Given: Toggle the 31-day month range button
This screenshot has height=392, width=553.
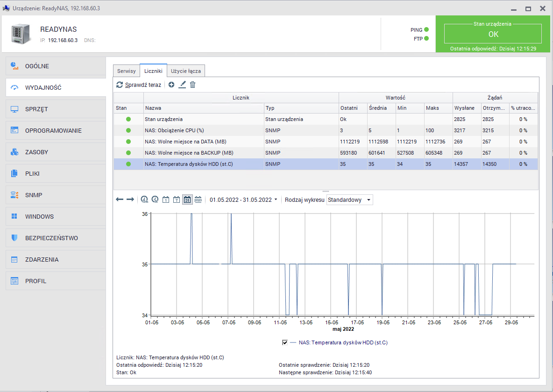Looking at the screenshot, I should click(187, 200).
